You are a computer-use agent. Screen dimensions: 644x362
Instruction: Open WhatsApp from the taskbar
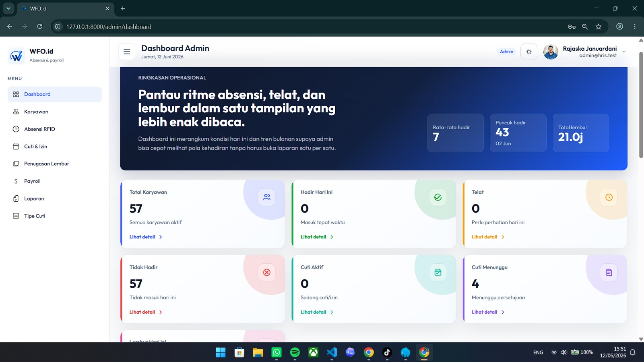click(x=277, y=352)
